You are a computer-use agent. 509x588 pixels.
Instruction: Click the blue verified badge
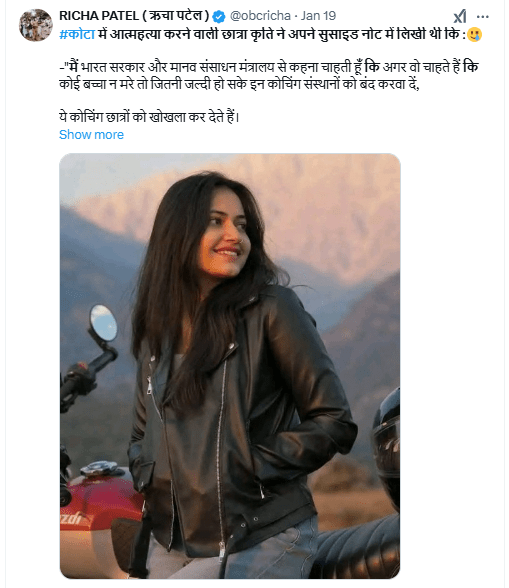[219, 16]
